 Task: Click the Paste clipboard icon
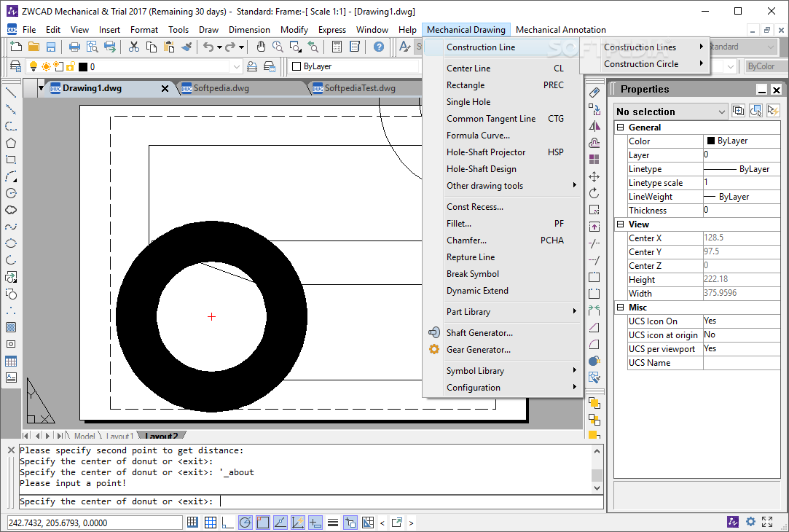click(x=169, y=47)
